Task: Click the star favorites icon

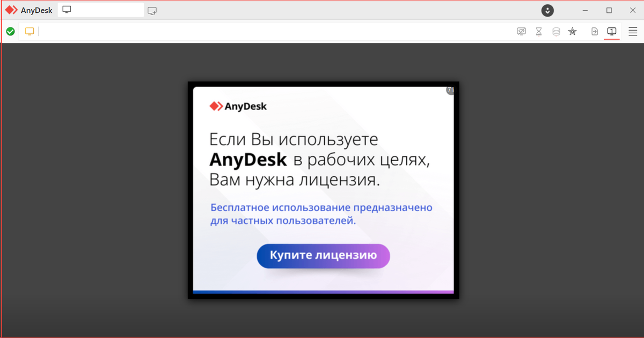Action: tap(573, 32)
